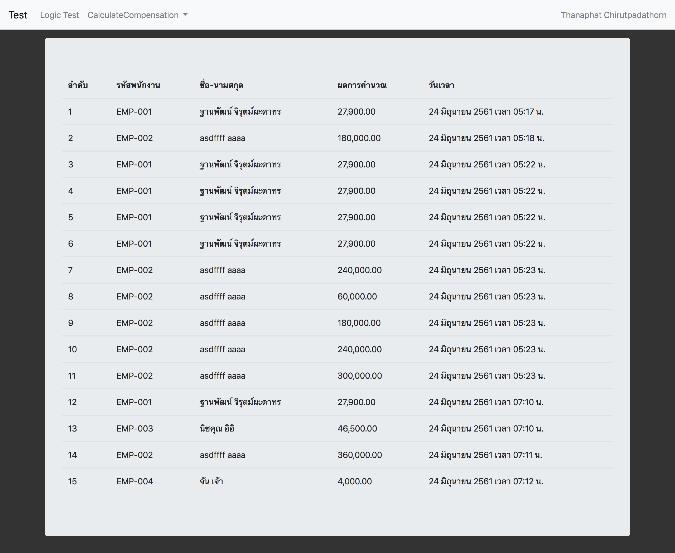The width and height of the screenshot is (675, 553).
Task: Select the name in the EMP-003 row
Action: [217, 429]
